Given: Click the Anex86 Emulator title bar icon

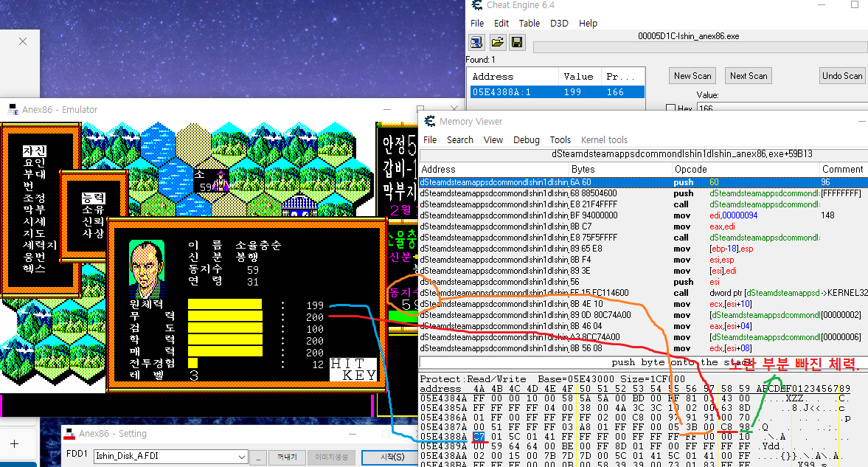Looking at the screenshot, I should click(13, 110).
